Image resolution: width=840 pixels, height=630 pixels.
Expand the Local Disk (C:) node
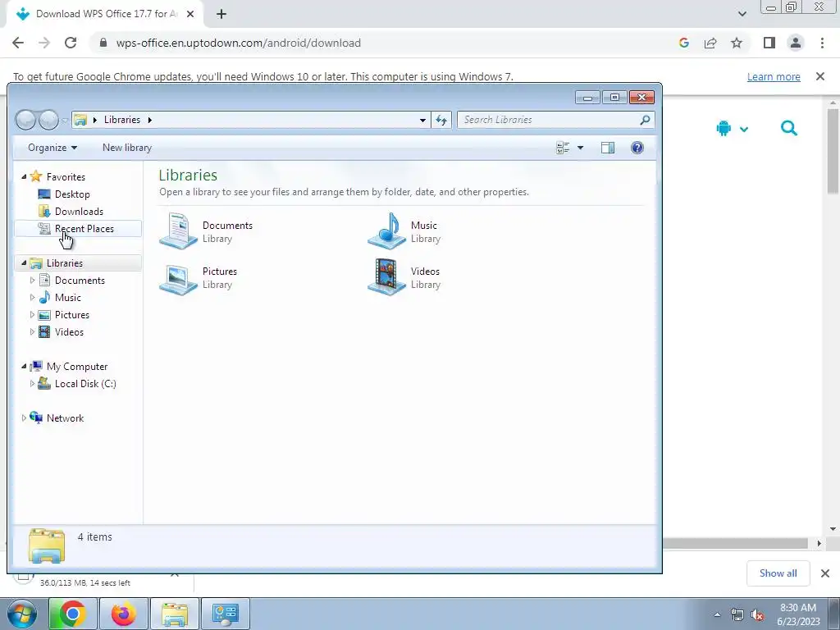coord(32,384)
